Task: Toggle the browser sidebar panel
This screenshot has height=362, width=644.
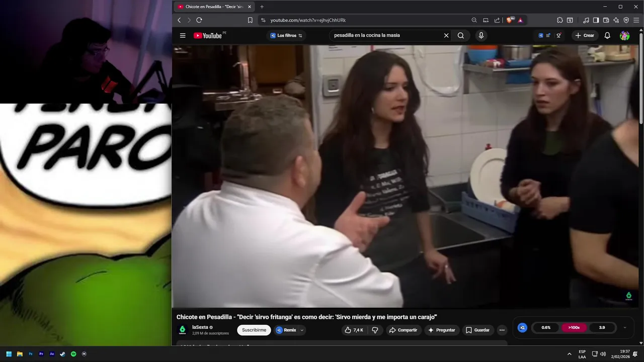Action: pos(596,20)
